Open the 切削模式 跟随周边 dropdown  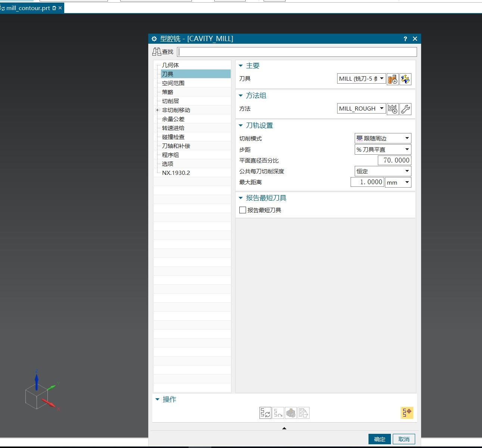point(383,138)
